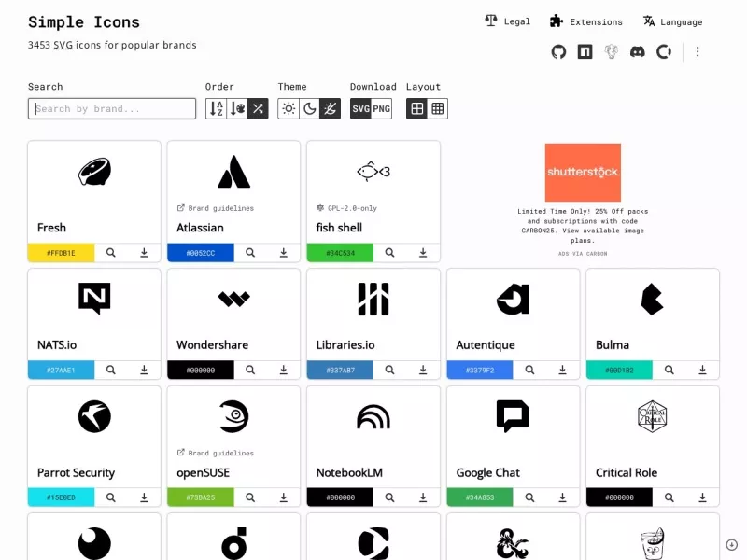This screenshot has width=747, height=560.
Task: Open the Extensions menu
Action: point(586,21)
